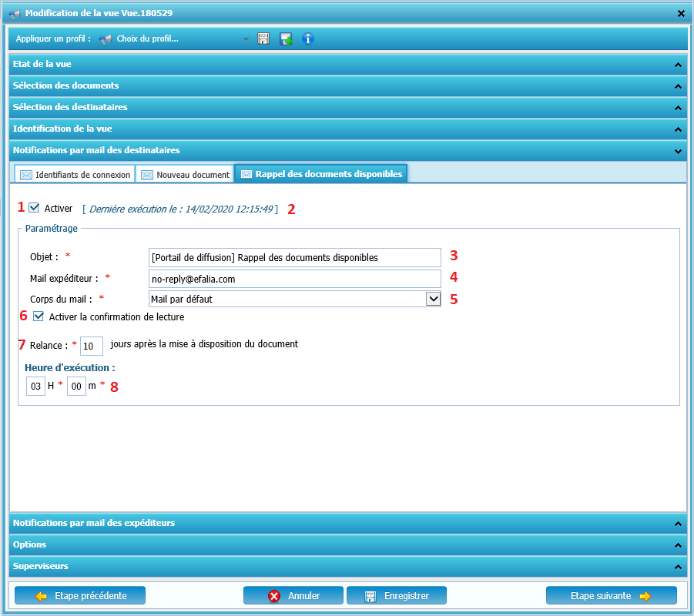Click the Relance days input box
Viewport: 694px width, 616px height.
[x=91, y=346]
